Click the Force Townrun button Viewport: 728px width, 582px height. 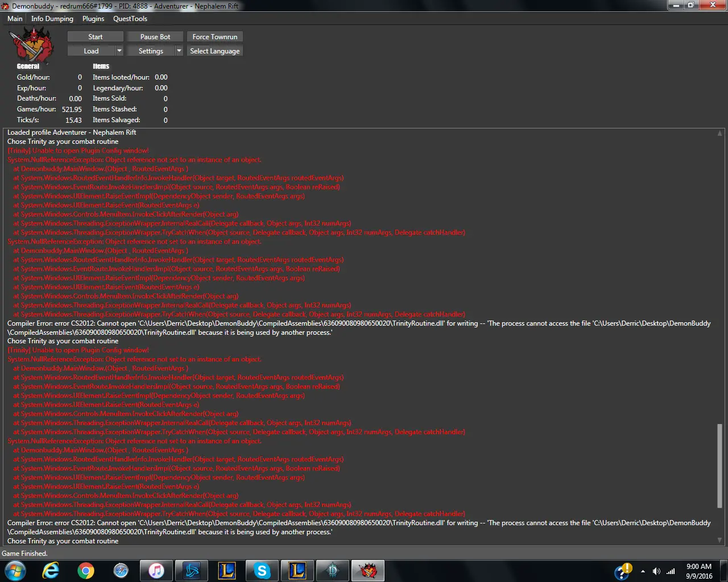tap(215, 37)
